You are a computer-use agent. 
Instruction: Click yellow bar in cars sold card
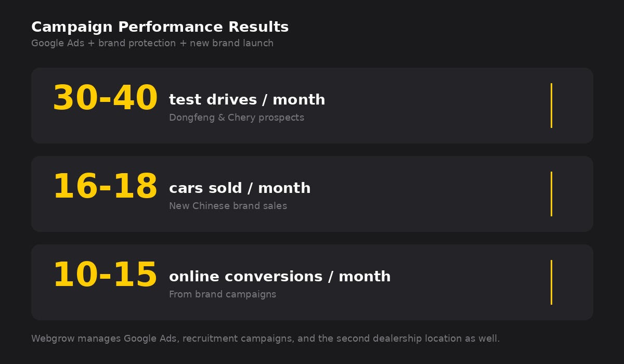tap(551, 194)
